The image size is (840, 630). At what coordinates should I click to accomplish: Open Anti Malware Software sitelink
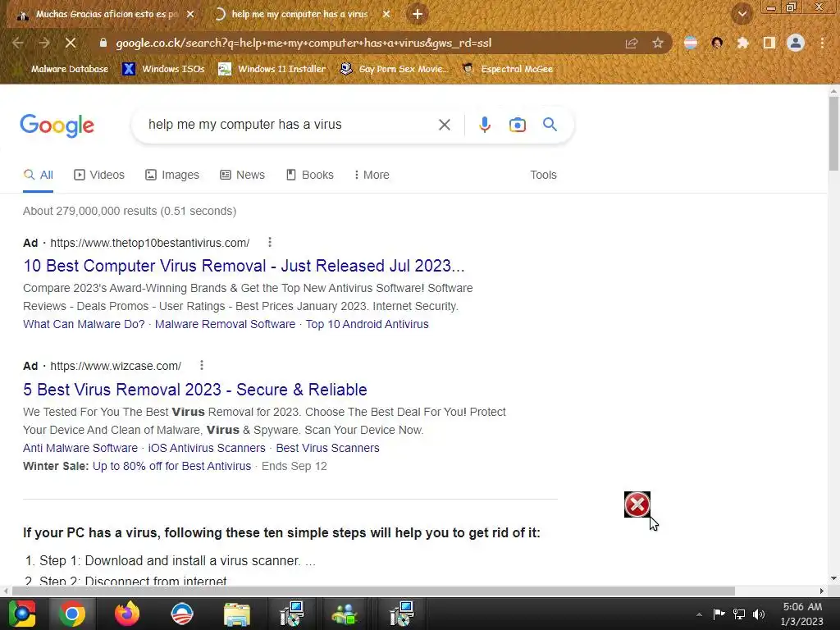[x=80, y=449]
